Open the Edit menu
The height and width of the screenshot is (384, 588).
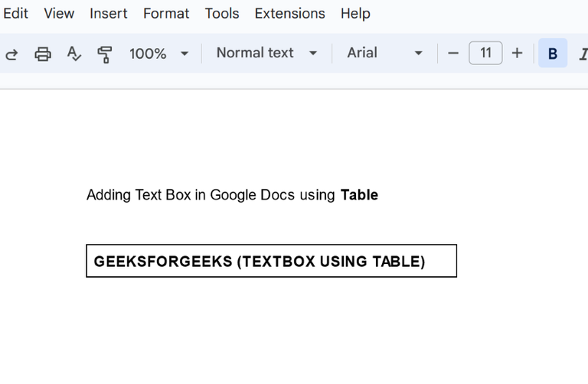pyautogui.click(x=15, y=14)
